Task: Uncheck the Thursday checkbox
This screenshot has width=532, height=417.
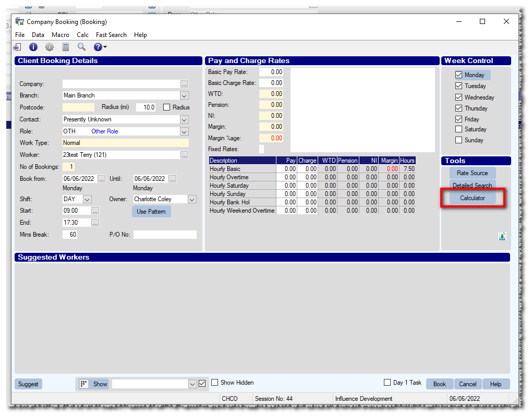Action: click(x=458, y=108)
